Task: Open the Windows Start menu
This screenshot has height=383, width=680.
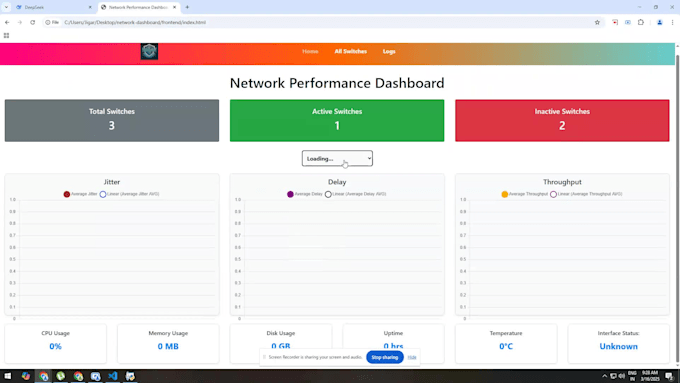Action: (x=7, y=376)
